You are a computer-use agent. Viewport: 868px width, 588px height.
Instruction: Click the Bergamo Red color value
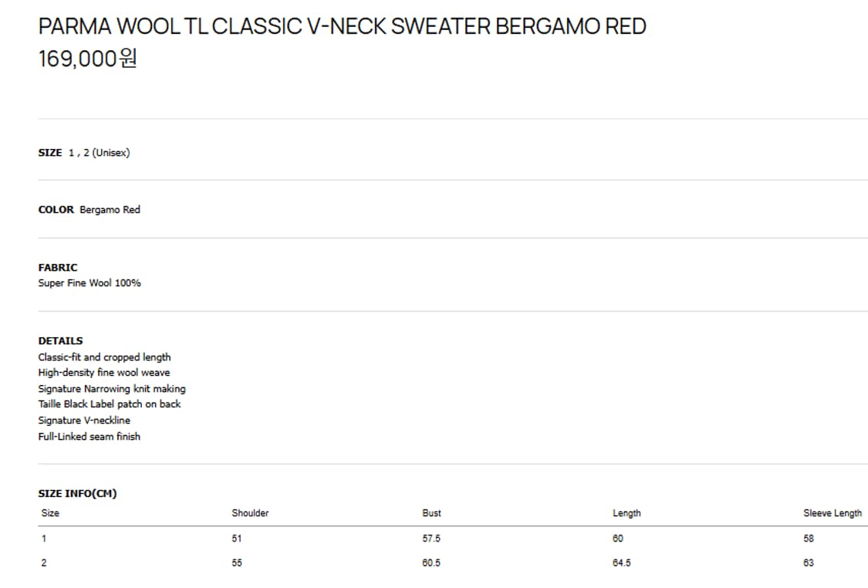tap(110, 210)
